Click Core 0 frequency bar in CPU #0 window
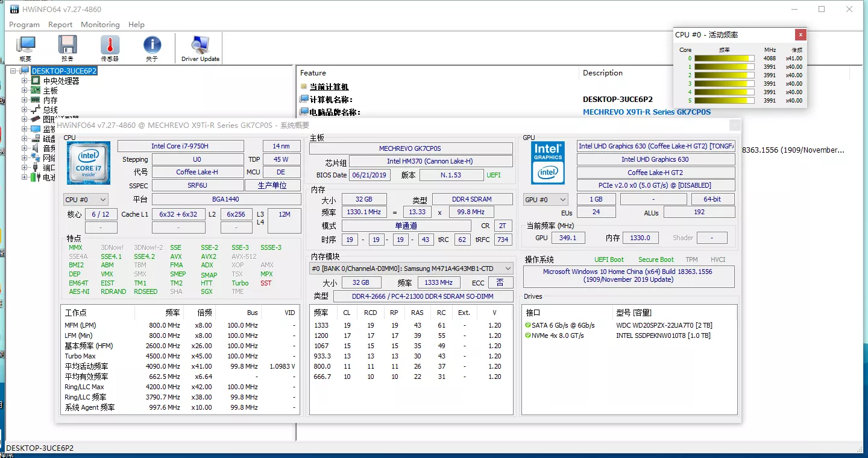The image size is (868, 458). (x=723, y=58)
